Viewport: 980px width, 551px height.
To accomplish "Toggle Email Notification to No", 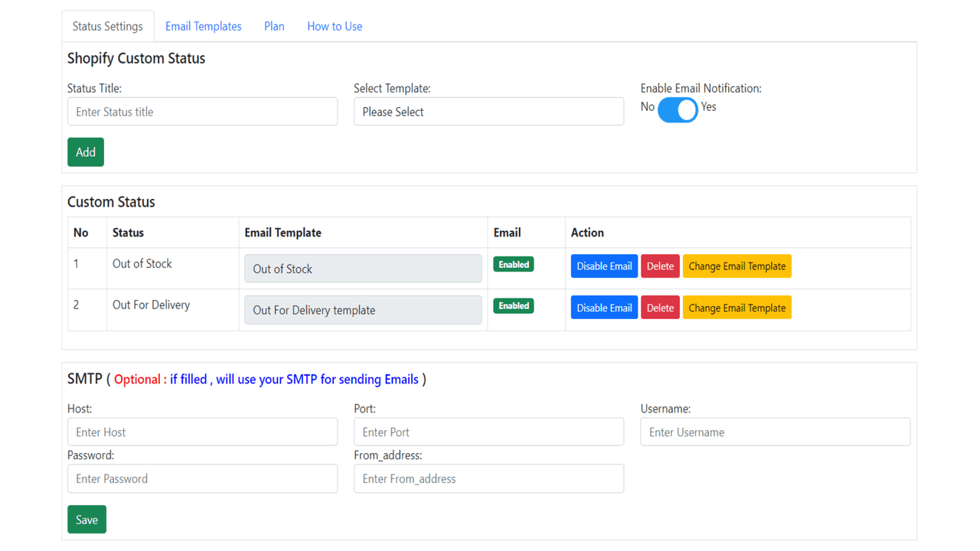I will coord(677,109).
